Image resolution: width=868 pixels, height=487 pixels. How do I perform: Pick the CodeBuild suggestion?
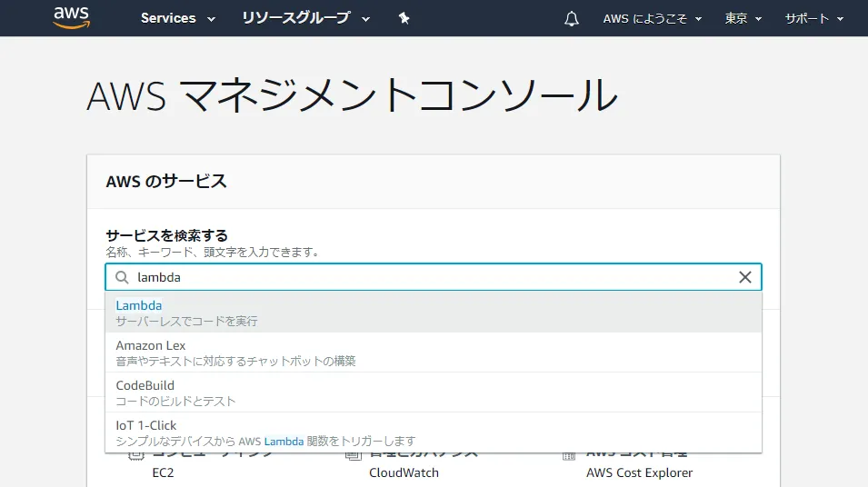coord(145,385)
